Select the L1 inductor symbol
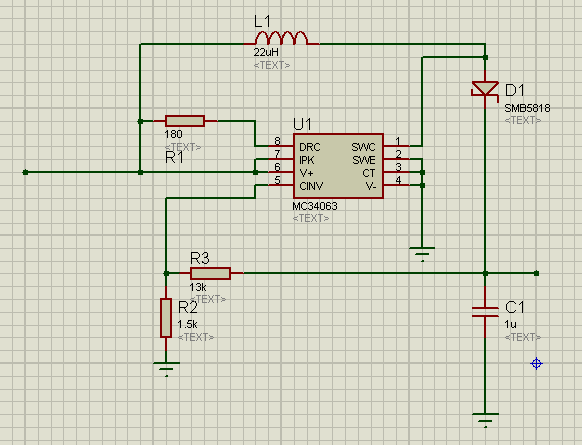 point(281,38)
